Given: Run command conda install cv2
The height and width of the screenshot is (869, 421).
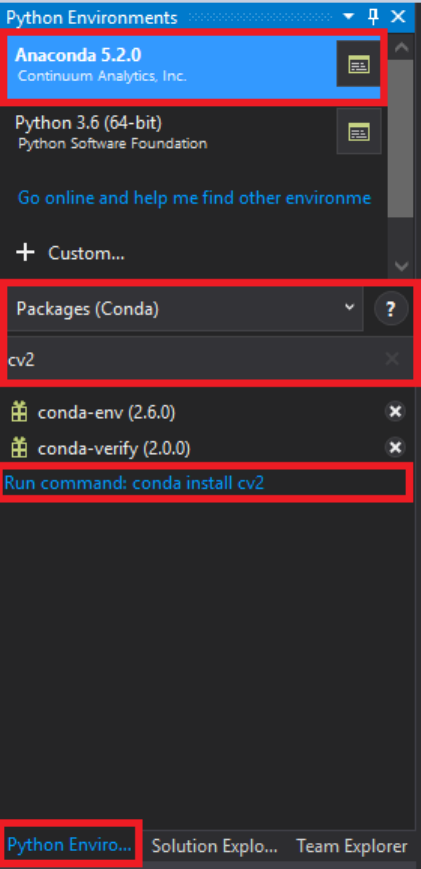Looking at the screenshot, I should [x=134, y=483].
